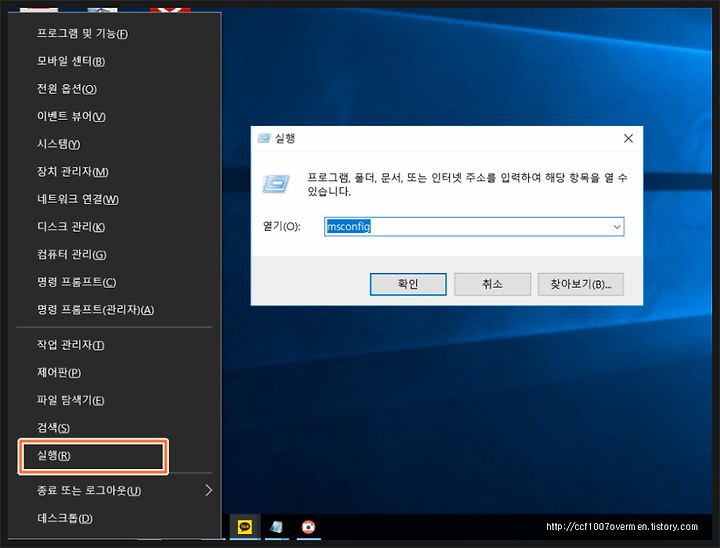Close the 실행 dialog with X
Image resolution: width=720 pixels, height=548 pixels.
(628, 138)
